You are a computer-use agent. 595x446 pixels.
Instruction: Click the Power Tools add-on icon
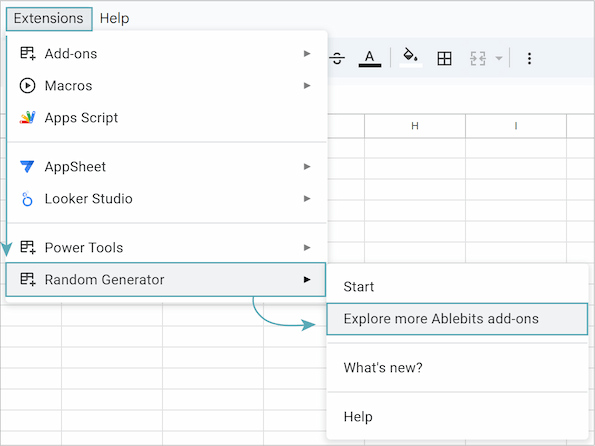click(x=28, y=247)
